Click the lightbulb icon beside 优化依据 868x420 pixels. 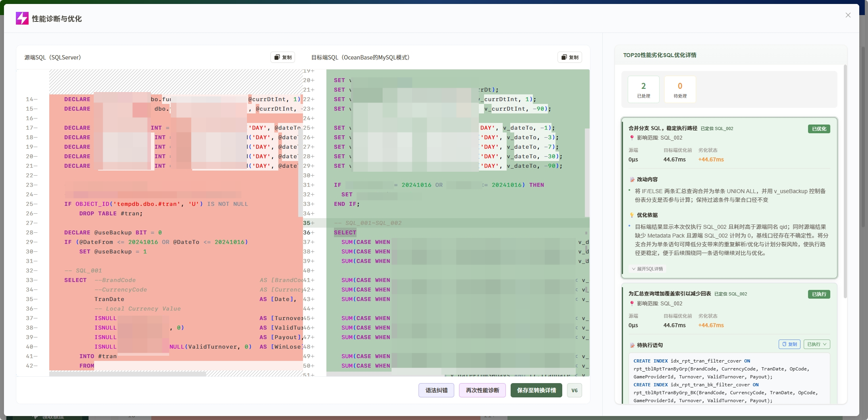tap(632, 215)
